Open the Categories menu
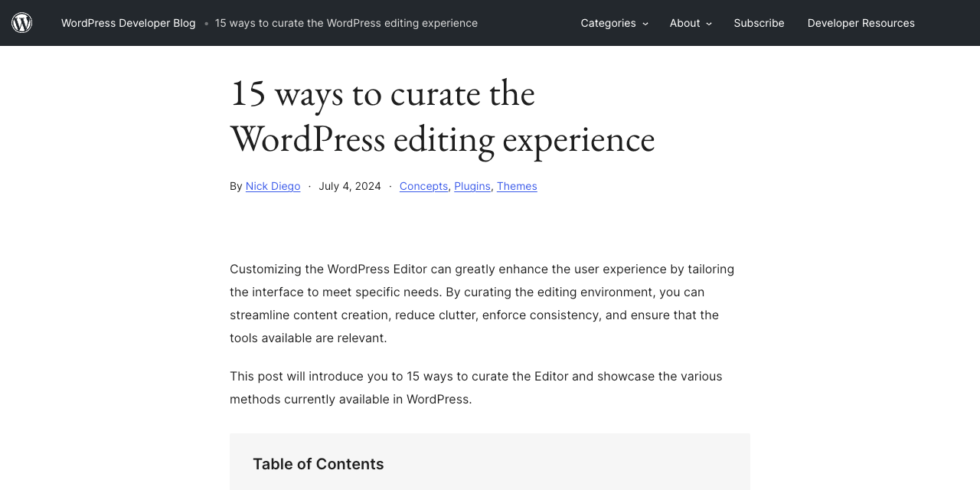 [608, 23]
